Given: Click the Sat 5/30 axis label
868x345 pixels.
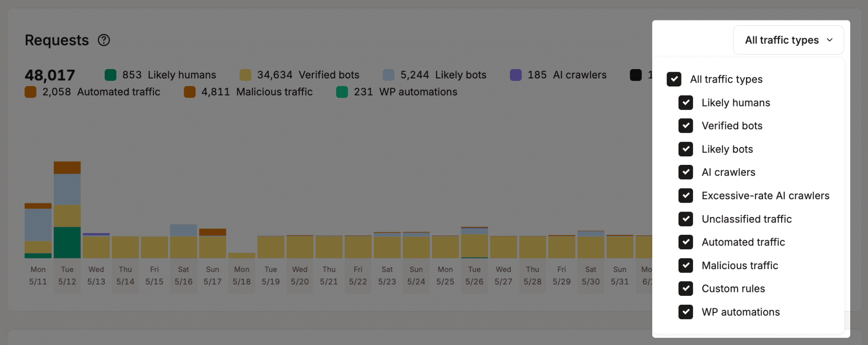Looking at the screenshot, I should coord(591,275).
